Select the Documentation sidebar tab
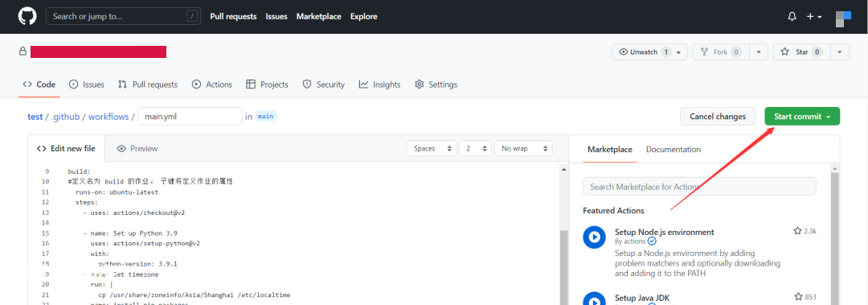Image resolution: width=868 pixels, height=305 pixels. pos(674,149)
